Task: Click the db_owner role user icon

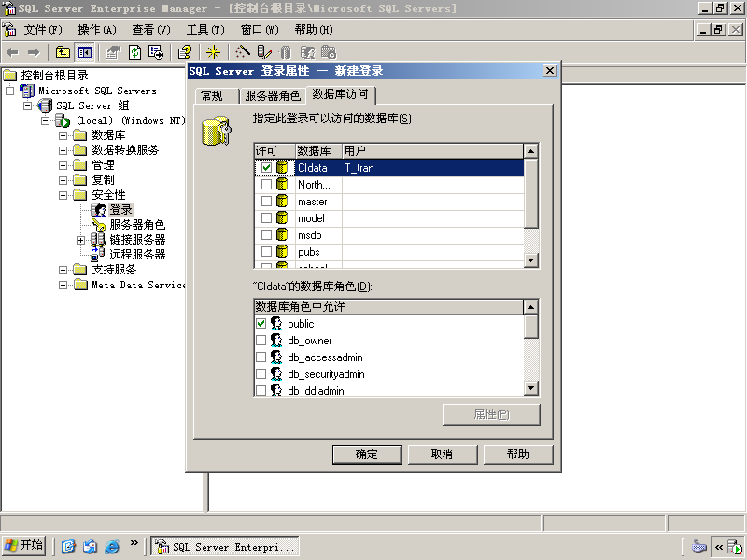Action: (x=276, y=340)
